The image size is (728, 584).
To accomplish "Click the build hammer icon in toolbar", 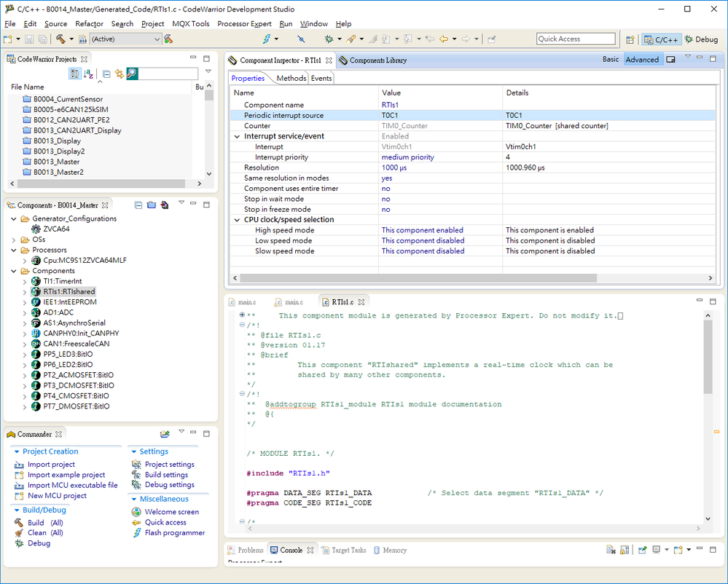I will 61,39.
